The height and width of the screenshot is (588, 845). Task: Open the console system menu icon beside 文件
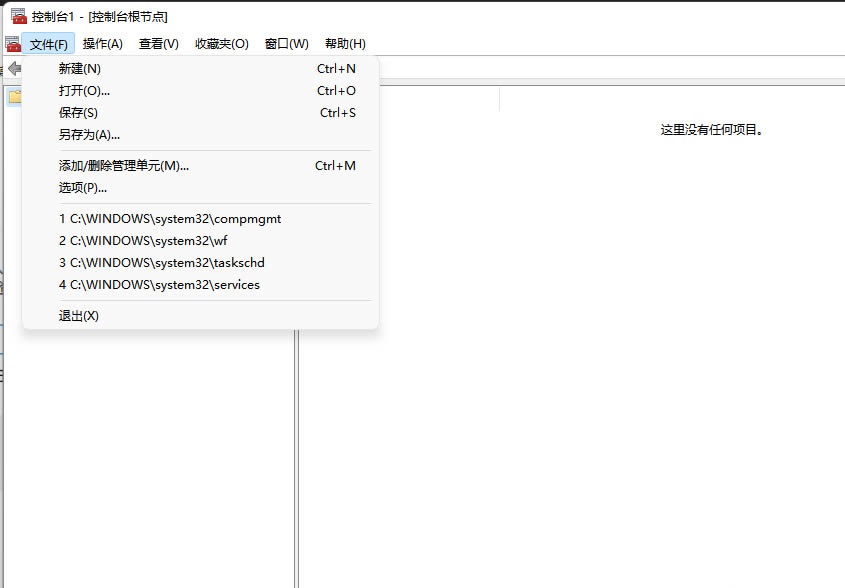12,44
